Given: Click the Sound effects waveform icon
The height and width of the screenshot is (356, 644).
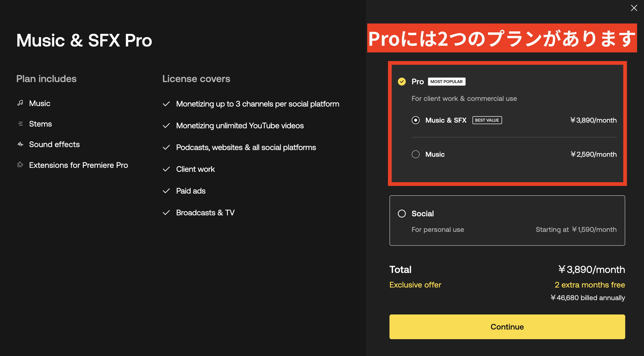Looking at the screenshot, I should [21, 144].
